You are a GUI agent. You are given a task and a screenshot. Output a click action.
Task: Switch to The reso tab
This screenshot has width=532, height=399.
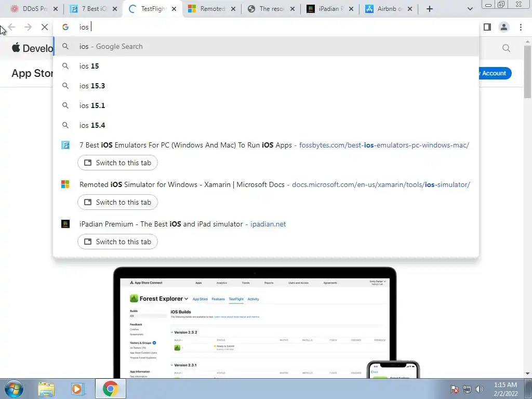[270, 9]
